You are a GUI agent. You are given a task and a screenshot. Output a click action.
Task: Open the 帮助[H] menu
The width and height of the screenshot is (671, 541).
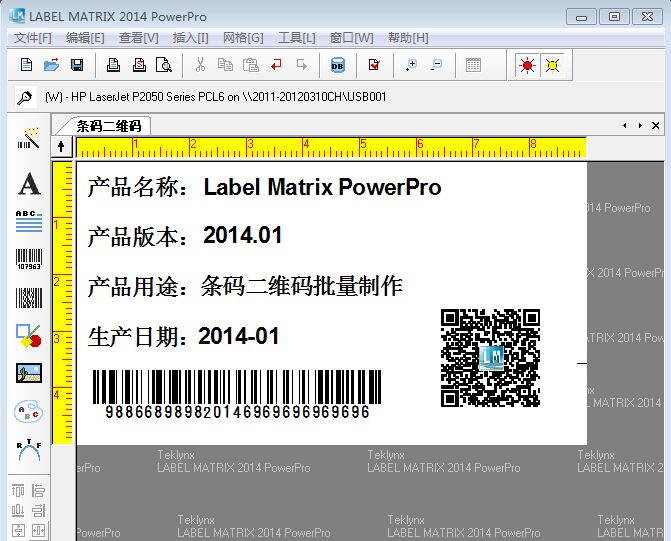point(408,38)
